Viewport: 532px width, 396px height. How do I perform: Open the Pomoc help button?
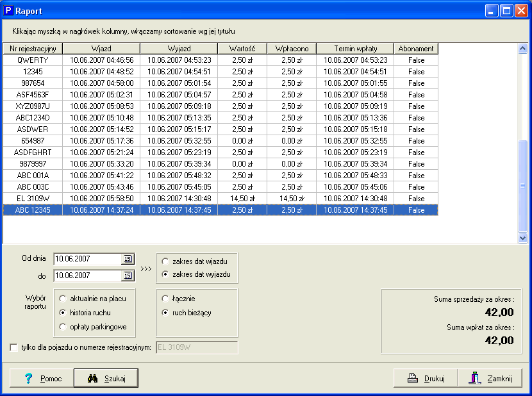(x=42, y=378)
